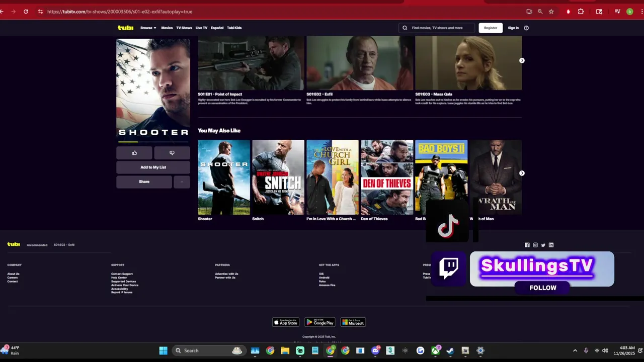Viewport: 644px width, 362px height.
Task: Click the search magnifier icon in Tubi header
Action: point(405,28)
